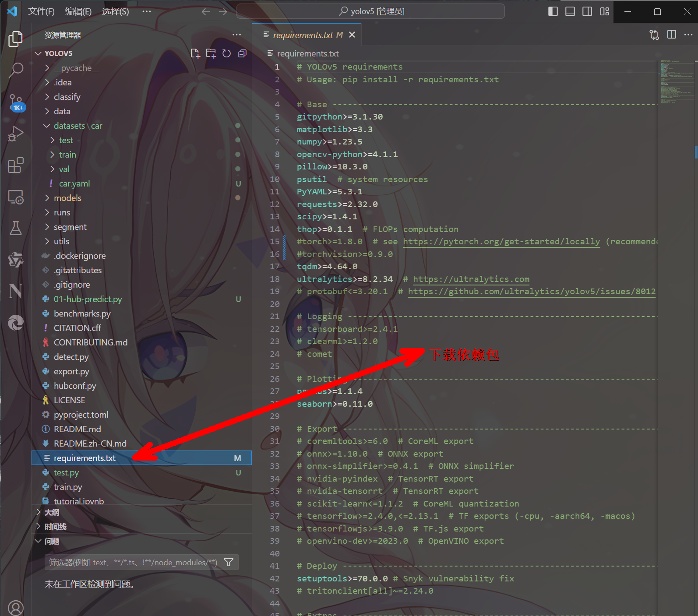This screenshot has height=616, width=698.
Task: Open car.yaml in the explorer
Action: click(74, 183)
